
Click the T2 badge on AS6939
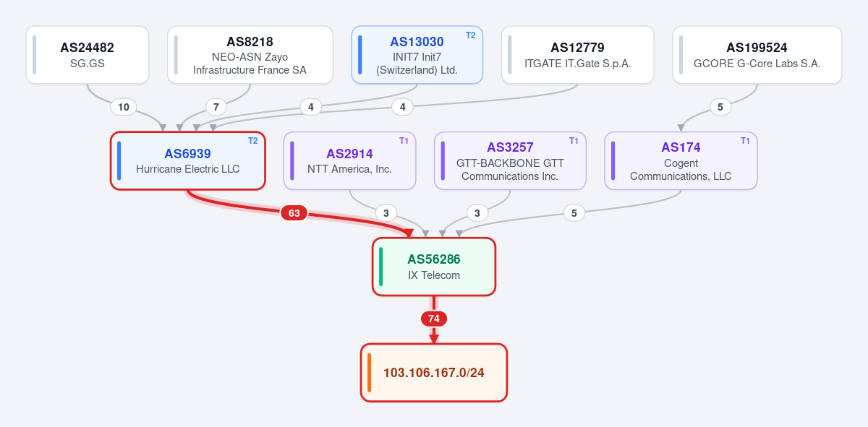click(x=253, y=141)
